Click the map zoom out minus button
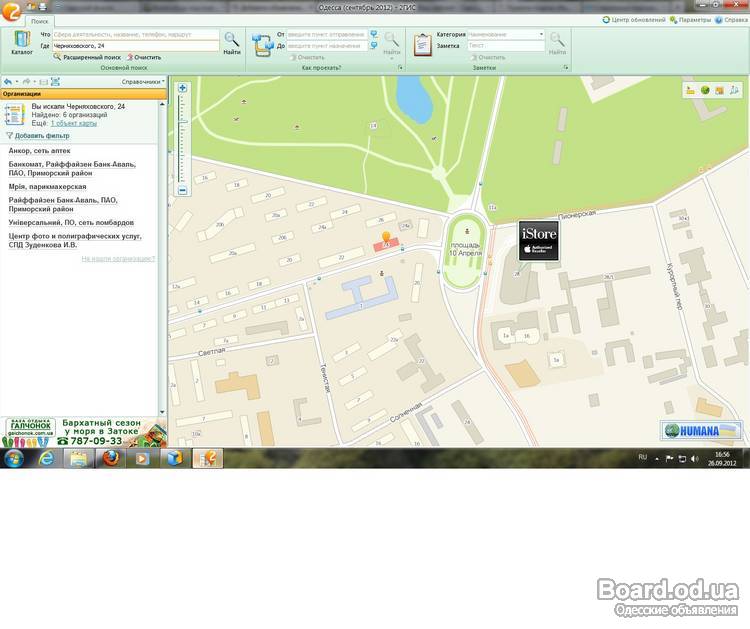750x629 pixels. 182,190
